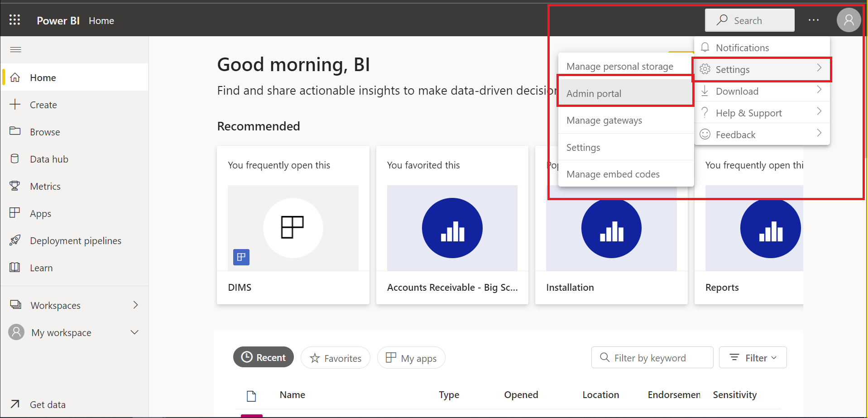Click the Deployment pipelines rocket icon
This screenshot has width=868, height=418.
click(x=15, y=240)
